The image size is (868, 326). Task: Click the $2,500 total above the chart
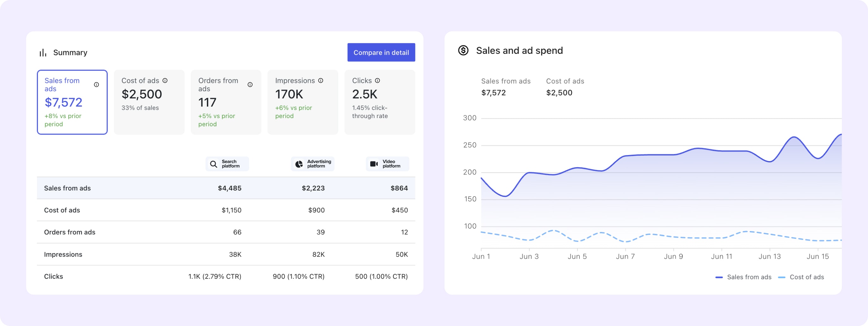(x=559, y=93)
